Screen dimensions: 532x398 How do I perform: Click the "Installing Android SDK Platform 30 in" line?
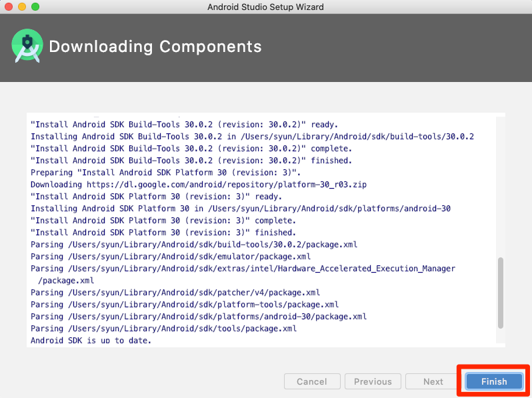point(241,208)
